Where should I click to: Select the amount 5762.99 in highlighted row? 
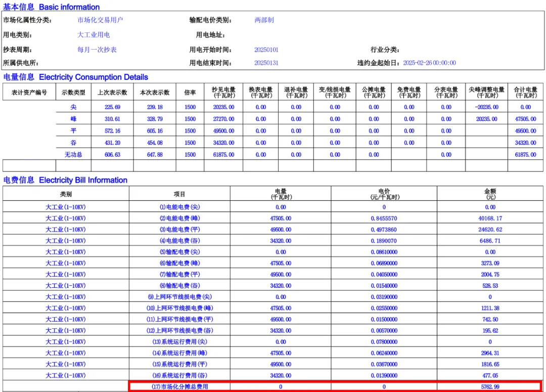[489, 387]
